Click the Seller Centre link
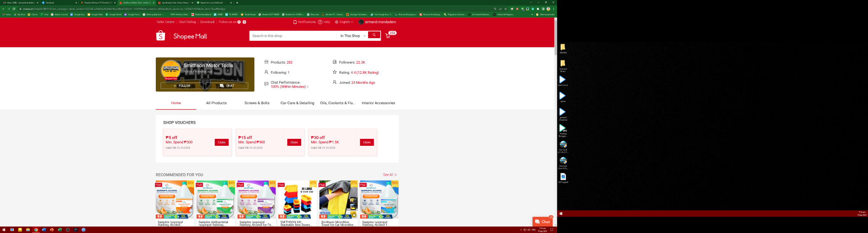 click(165, 22)
